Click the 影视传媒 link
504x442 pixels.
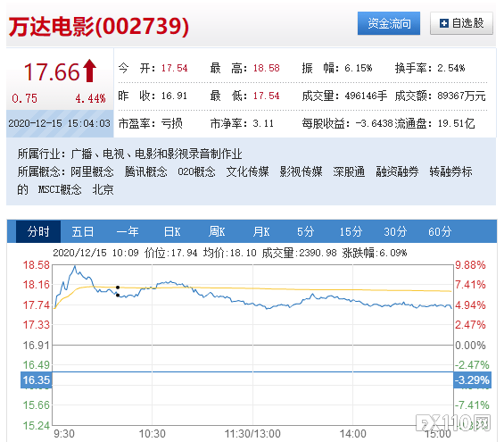[301, 171]
